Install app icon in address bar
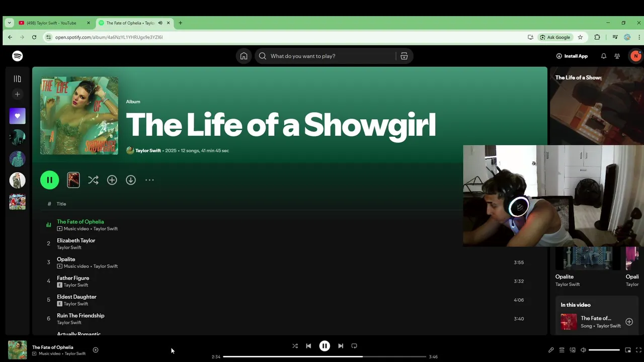This screenshot has height=362, width=644. pyautogui.click(x=530, y=37)
